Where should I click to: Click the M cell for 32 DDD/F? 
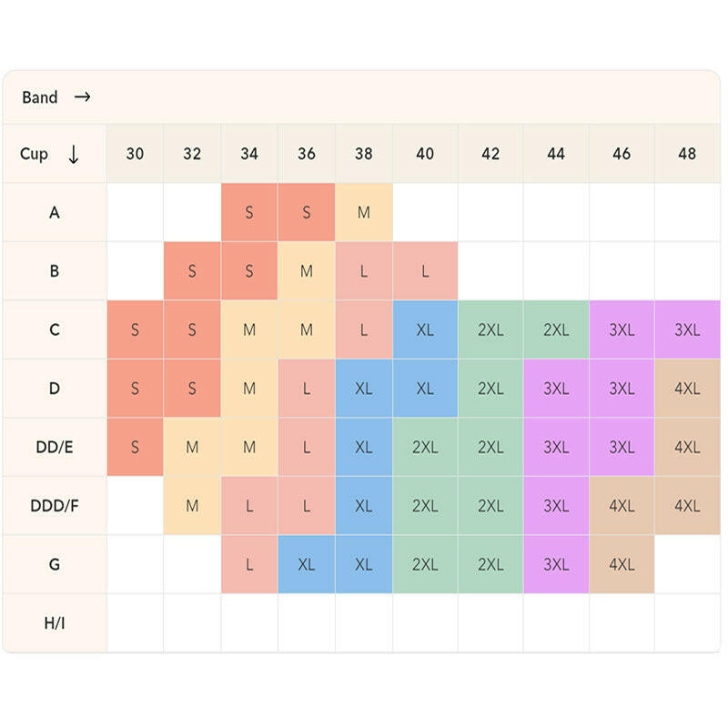(192, 505)
